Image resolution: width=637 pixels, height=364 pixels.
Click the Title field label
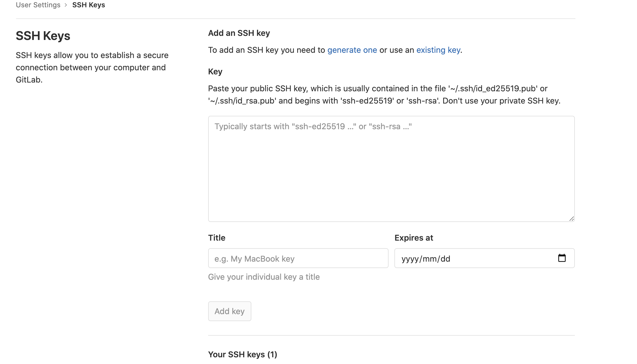tap(216, 238)
